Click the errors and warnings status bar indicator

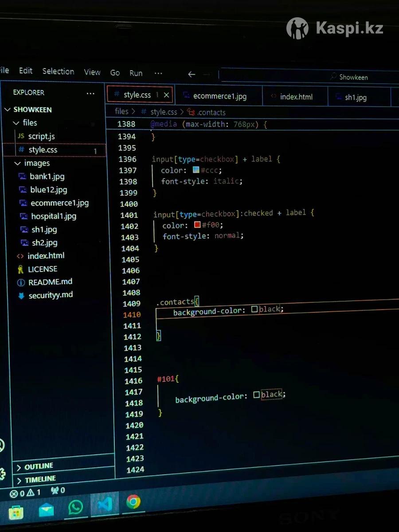(25, 493)
